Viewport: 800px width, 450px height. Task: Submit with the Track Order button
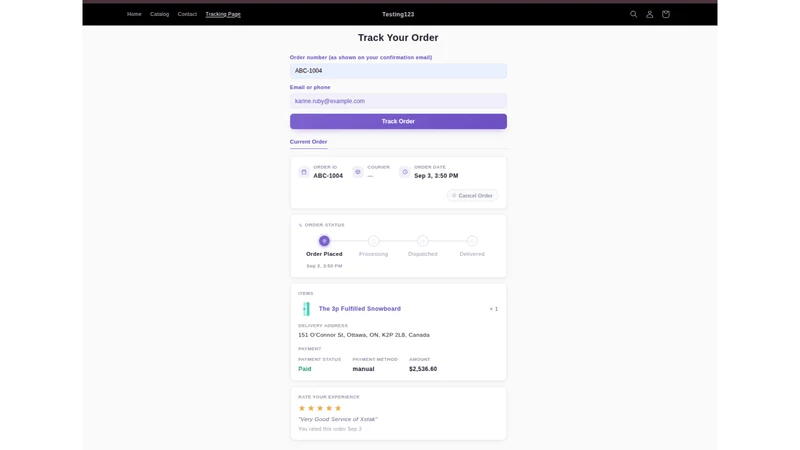pos(398,121)
